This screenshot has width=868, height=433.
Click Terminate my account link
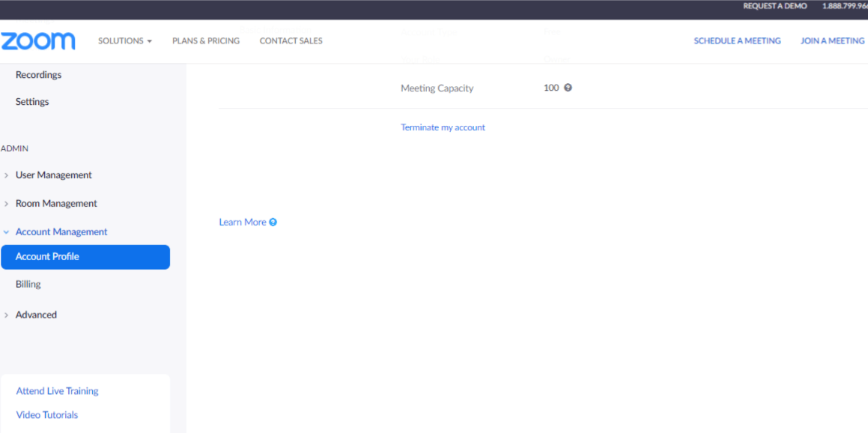[x=443, y=128]
